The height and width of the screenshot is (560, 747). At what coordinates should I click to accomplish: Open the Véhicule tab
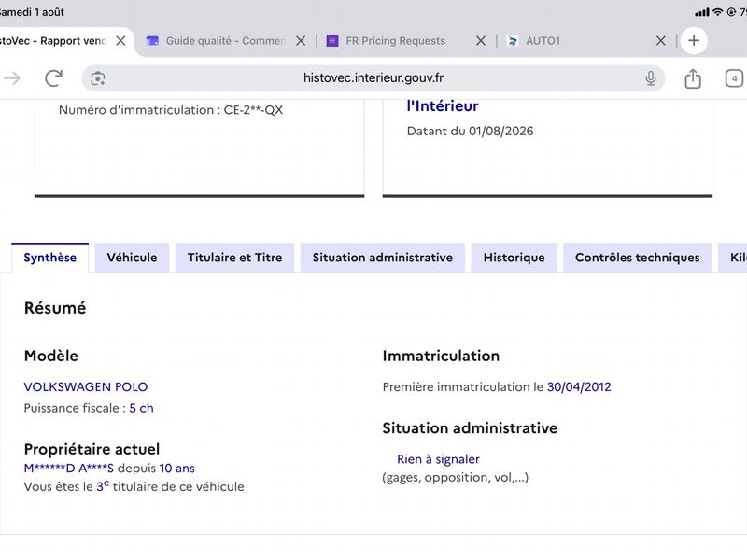pos(132,258)
